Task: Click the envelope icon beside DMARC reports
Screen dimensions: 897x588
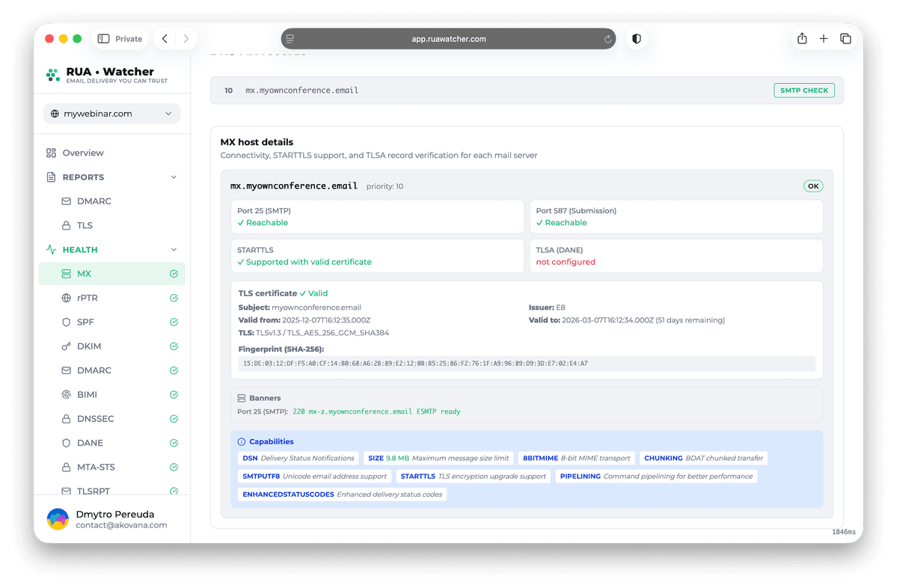Action: click(67, 200)
